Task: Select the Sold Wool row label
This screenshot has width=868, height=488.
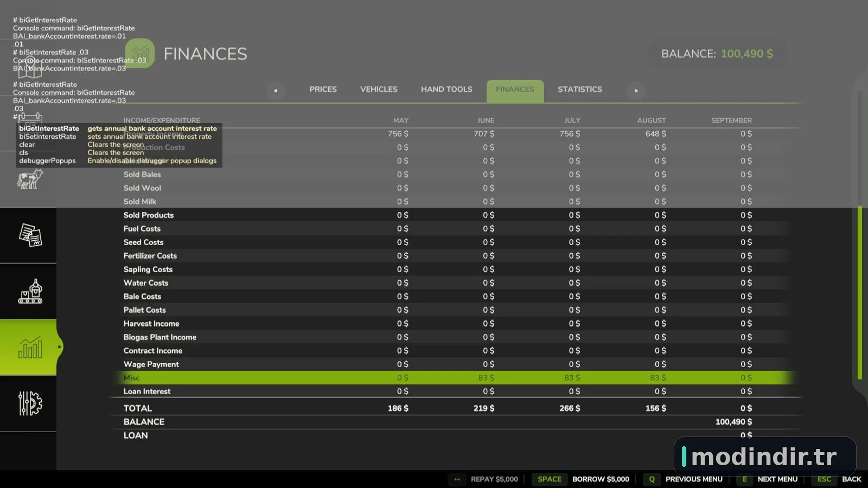Action: [142, 188]
